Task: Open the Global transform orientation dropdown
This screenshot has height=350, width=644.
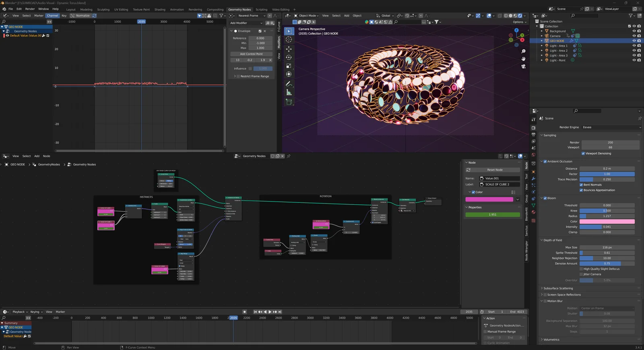Action: coord(385,16)
